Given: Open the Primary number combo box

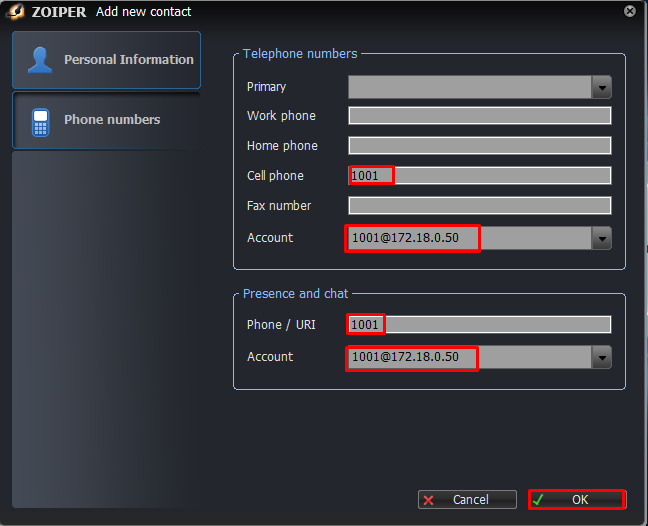Looking at the screenshot, I should pyautogui.click(x=480, y=87).
